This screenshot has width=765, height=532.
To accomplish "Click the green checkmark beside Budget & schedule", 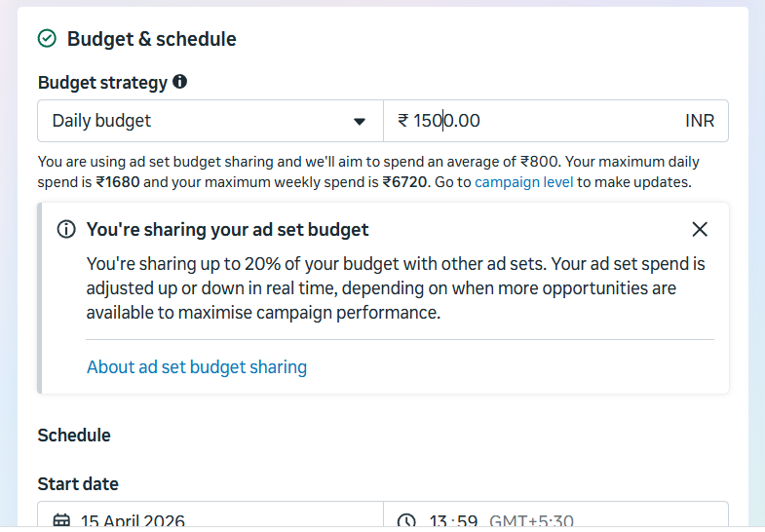I will coord(47,39).
